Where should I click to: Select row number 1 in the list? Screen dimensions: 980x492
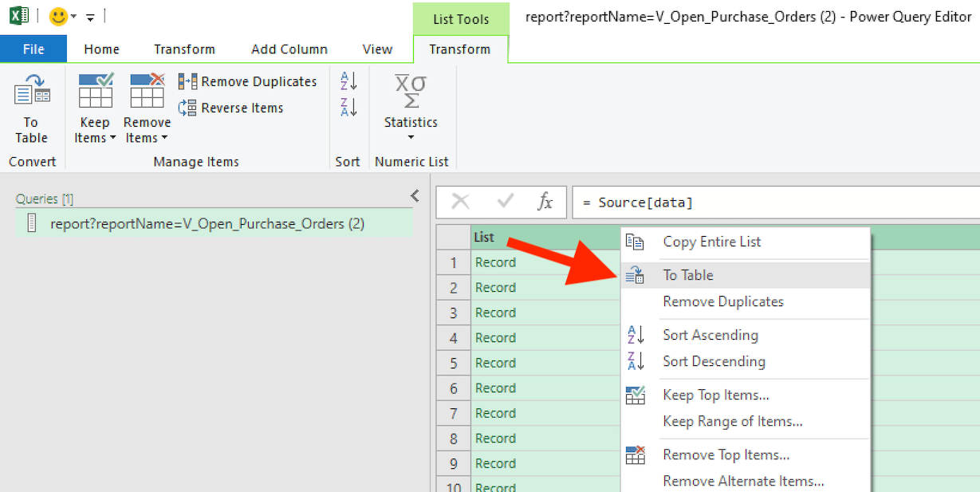pos(454,262)
